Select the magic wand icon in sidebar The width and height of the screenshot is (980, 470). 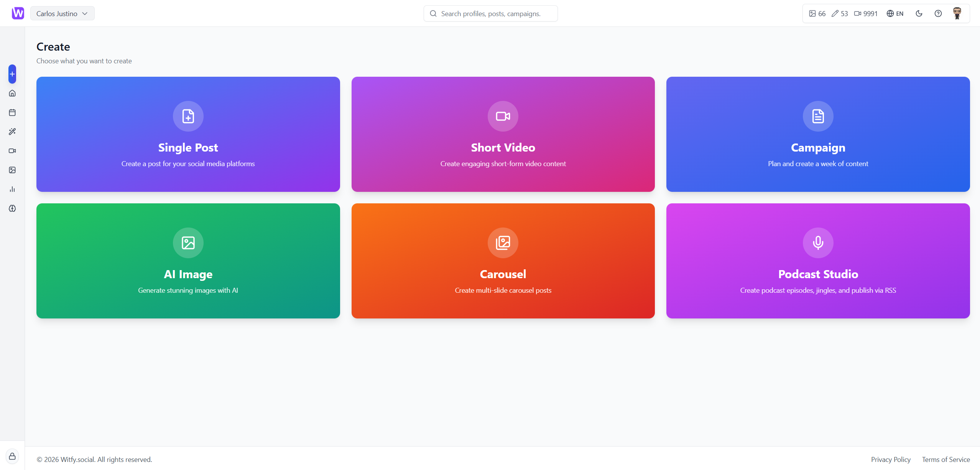point(12,132)
